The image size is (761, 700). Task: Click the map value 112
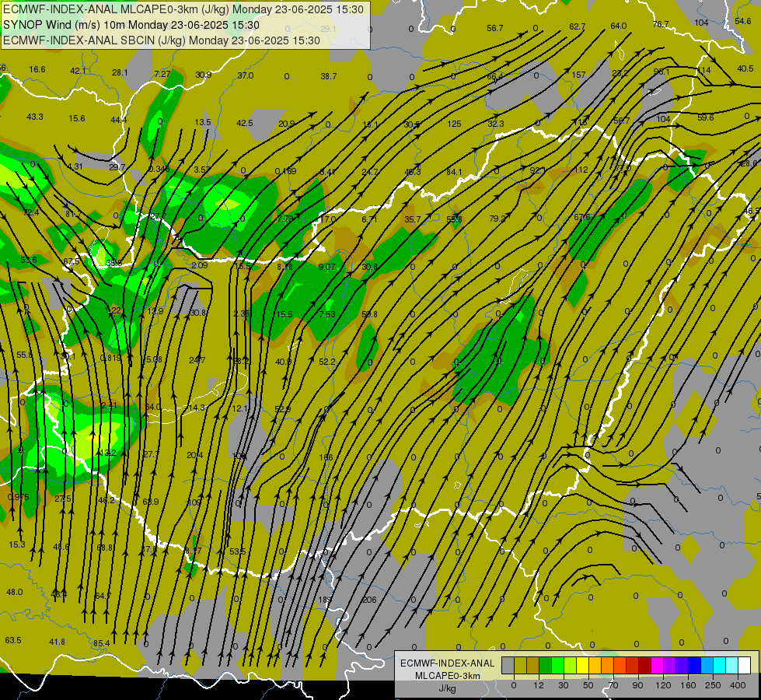[x=581, y=170]
